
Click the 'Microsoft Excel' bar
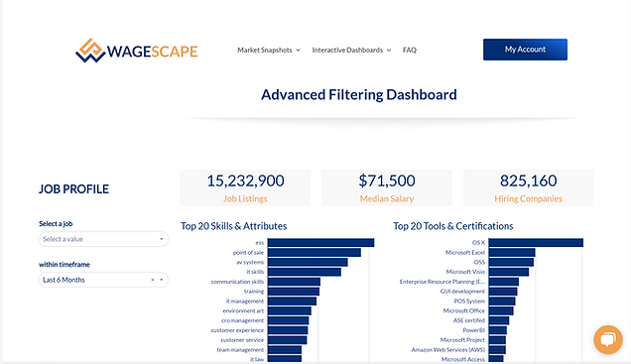[x=512, y=253]
